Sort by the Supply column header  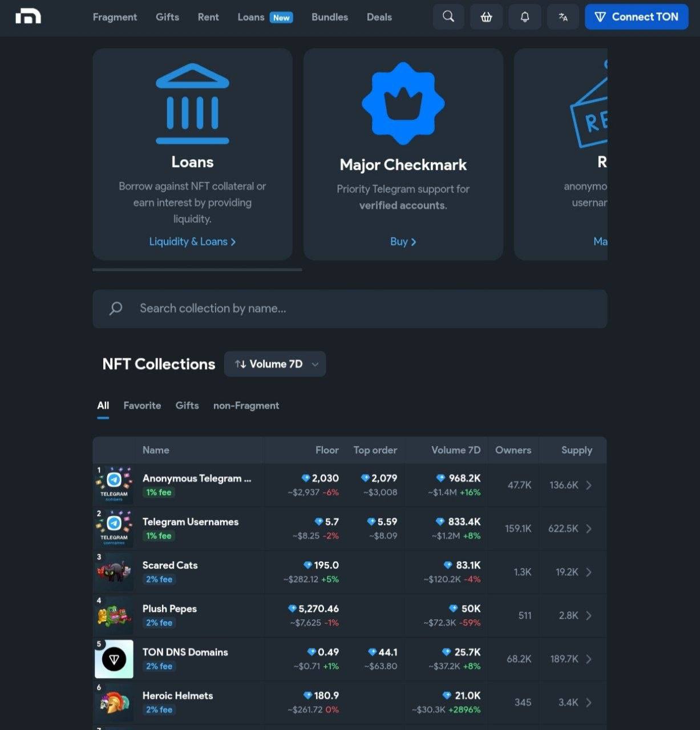coord(577,450)
